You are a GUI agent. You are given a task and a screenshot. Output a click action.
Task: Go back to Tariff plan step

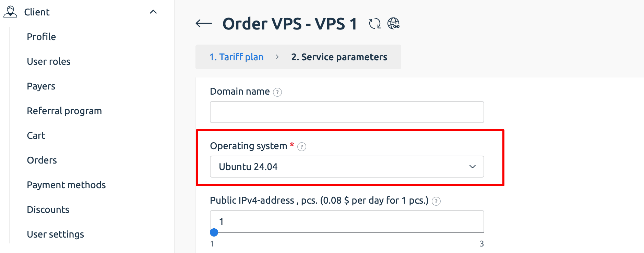[236, 57]
